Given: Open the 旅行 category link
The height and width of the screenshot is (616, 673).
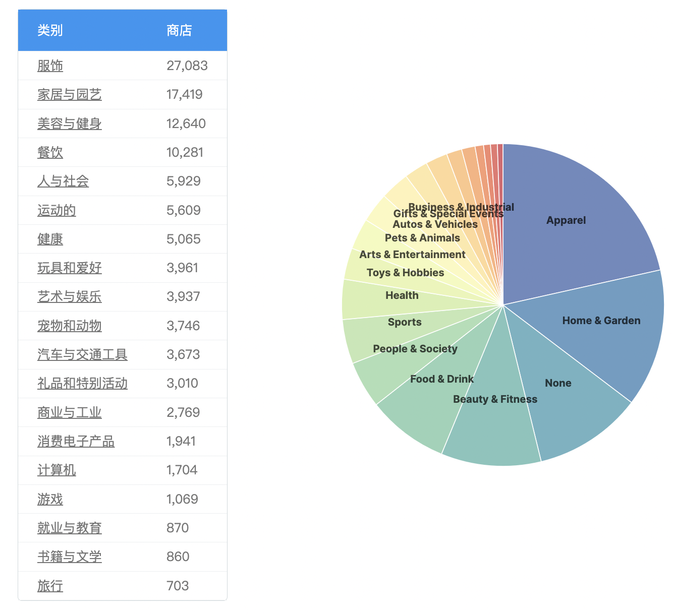Looking at the screenshot, I should [50, 586].
